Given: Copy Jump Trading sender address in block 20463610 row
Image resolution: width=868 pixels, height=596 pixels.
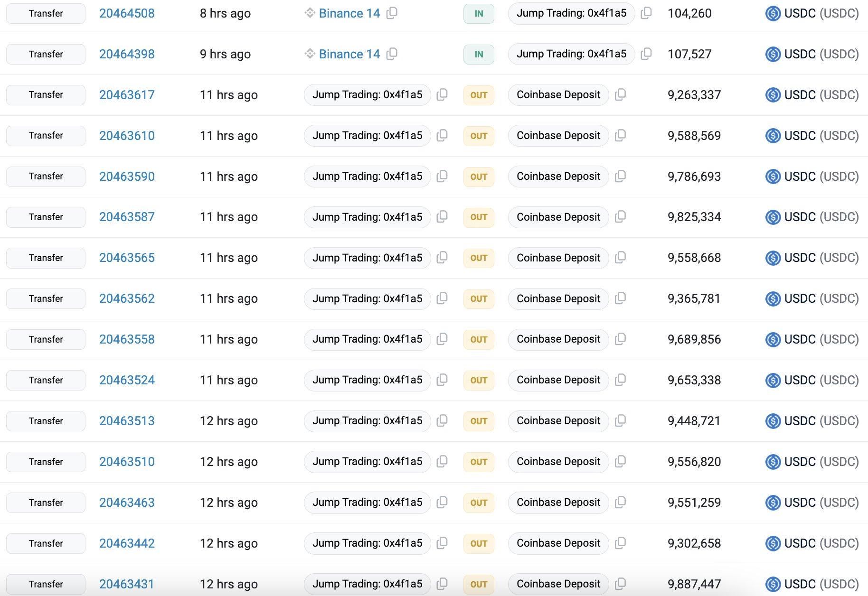Looking at the screenshot, I should [x=442, y=136].
